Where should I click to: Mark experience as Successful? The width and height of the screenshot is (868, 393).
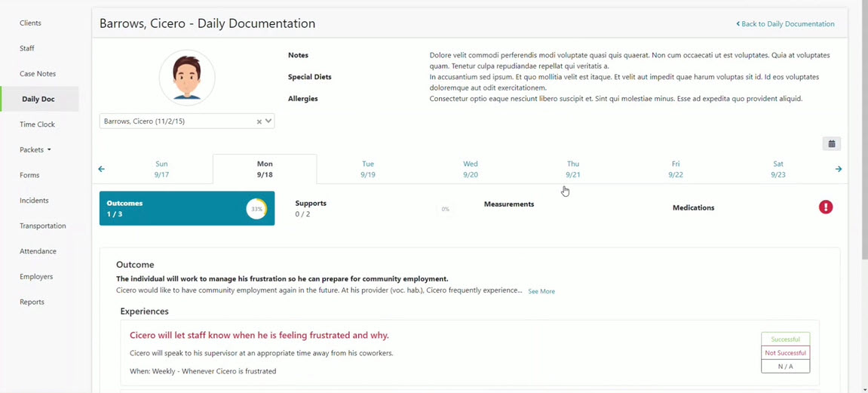click(785, 339)
